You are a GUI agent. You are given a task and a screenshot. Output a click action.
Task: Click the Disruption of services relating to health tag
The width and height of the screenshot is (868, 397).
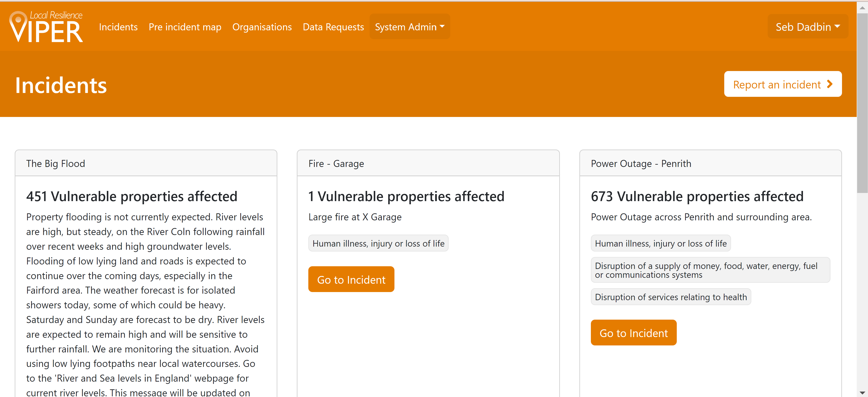(x=670, y=297)
